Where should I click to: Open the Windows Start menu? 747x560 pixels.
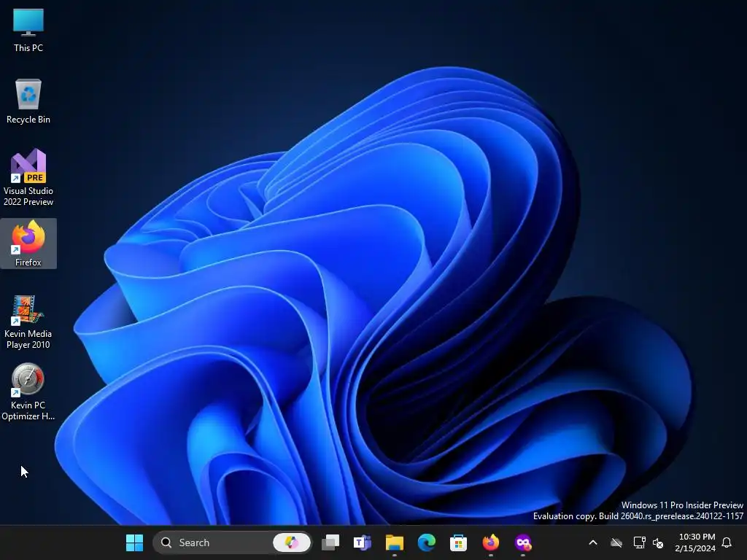click(x=134, y=542)
